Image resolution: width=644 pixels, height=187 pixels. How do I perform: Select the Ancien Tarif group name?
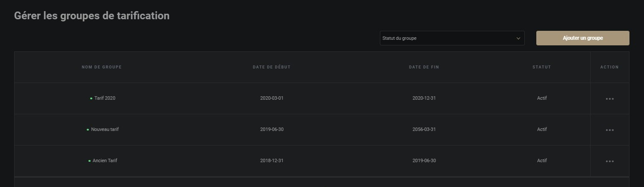tap(105, 160)
